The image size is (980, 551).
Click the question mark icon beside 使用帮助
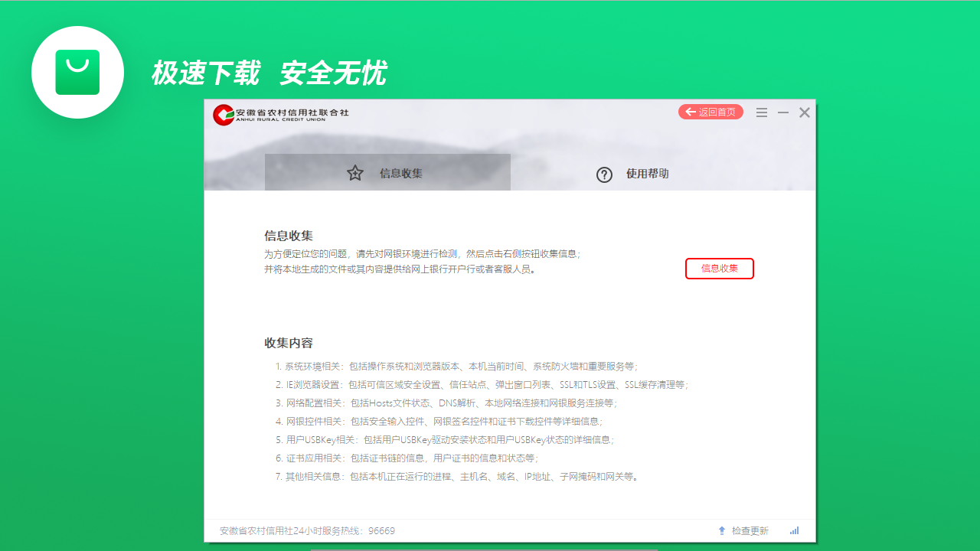coord(604,174)
